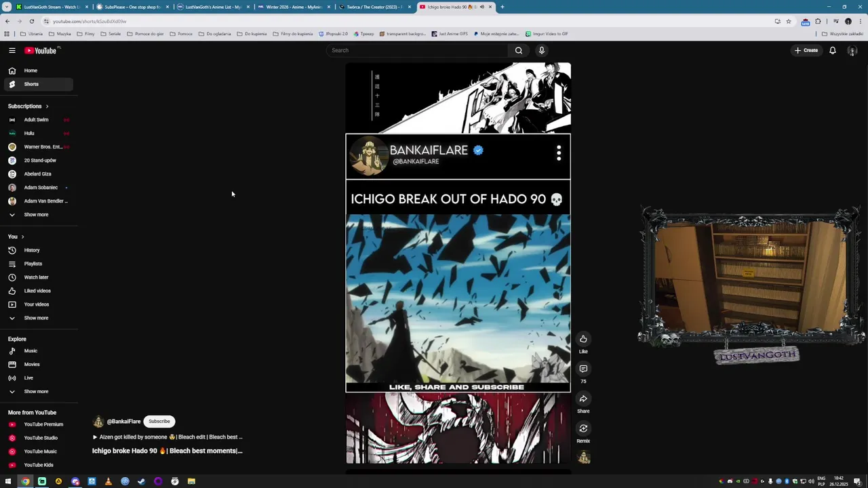Like this Short
The width and height of the screenshot is (868, 488).
pyautogui.click(x=583, y=339)
